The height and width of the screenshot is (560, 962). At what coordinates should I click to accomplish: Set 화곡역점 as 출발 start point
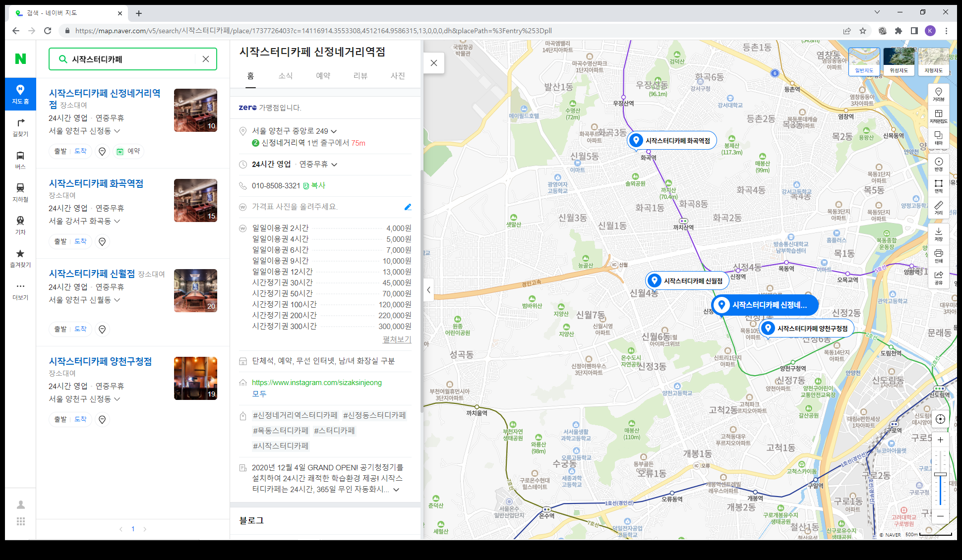[x=60, y=241]
